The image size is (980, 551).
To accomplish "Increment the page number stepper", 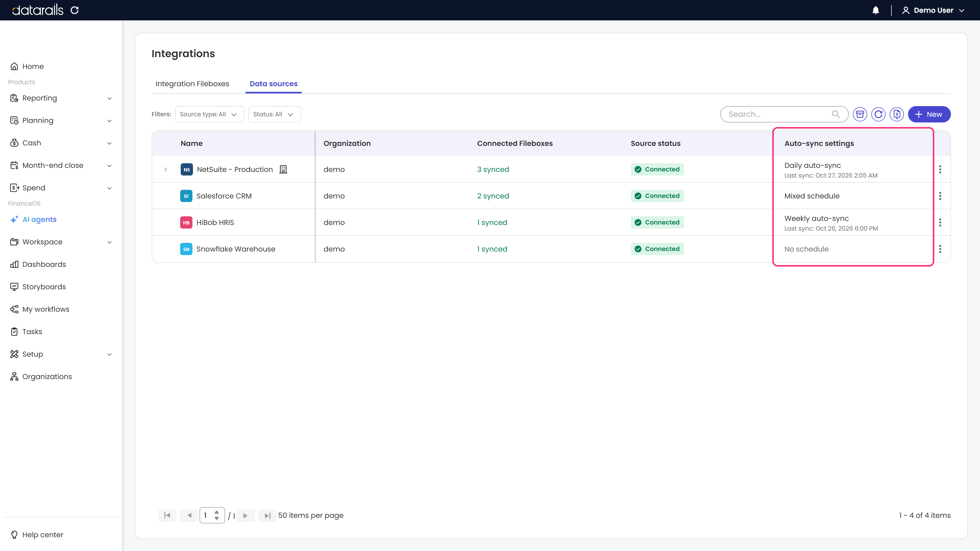I will [216, 512].
